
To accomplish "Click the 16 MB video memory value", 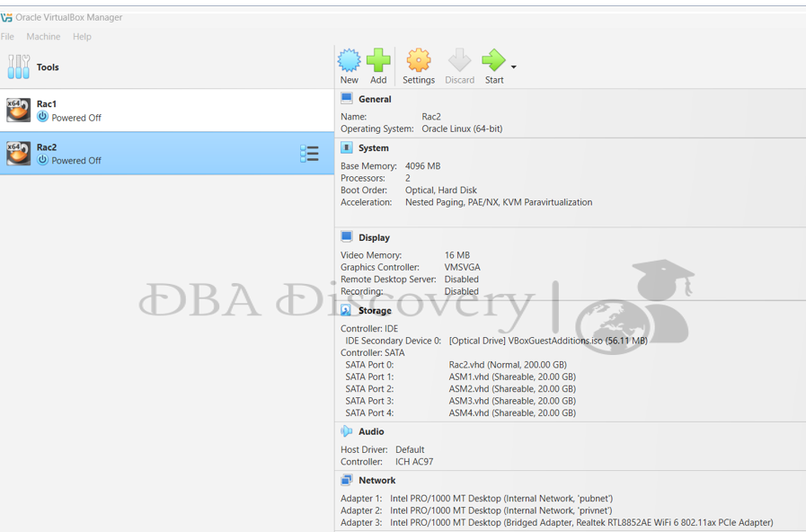I will [457, 255].
